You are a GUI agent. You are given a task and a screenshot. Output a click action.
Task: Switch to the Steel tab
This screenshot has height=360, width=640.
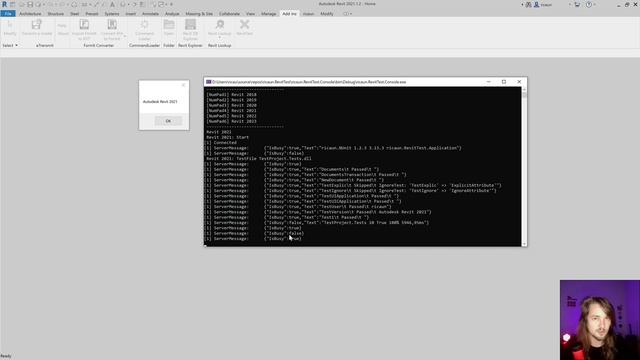click(x=74, y=14)
